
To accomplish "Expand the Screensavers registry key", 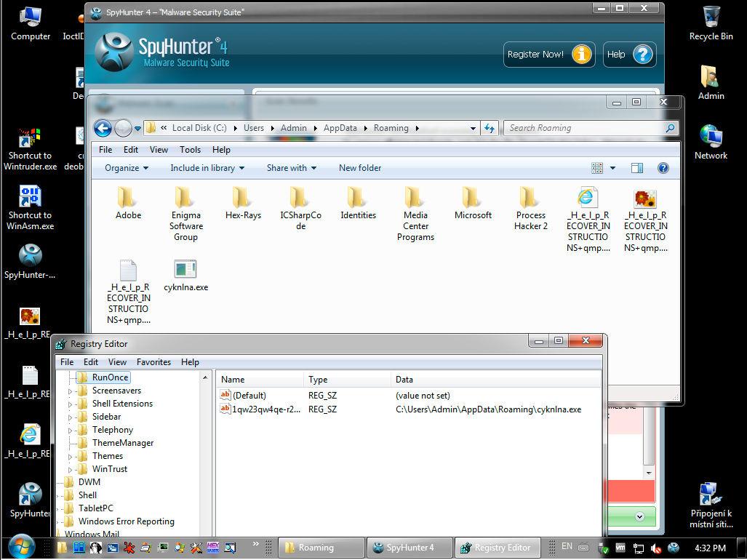I will coord(70,391).
